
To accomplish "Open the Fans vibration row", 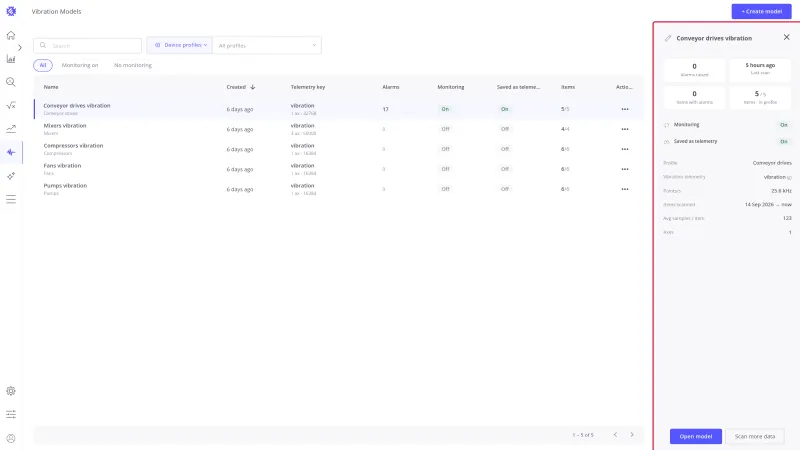I will pos(338,169).
